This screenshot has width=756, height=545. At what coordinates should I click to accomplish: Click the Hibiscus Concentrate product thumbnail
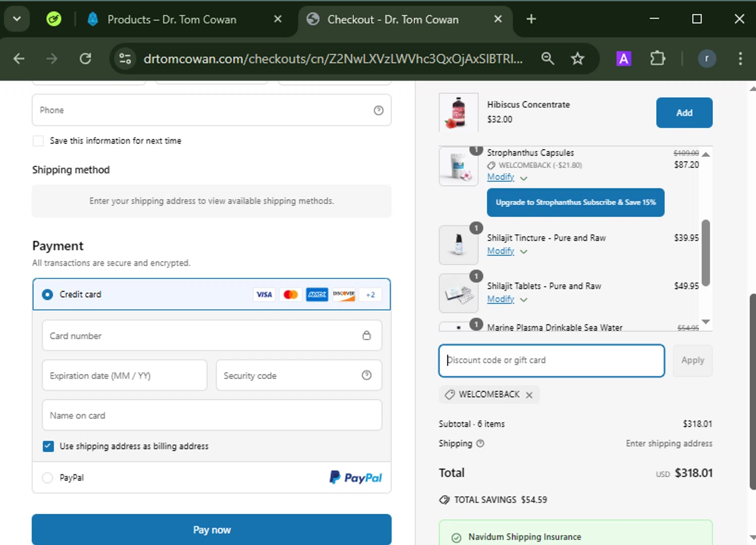pyautogui.click(x=459, y=112)
